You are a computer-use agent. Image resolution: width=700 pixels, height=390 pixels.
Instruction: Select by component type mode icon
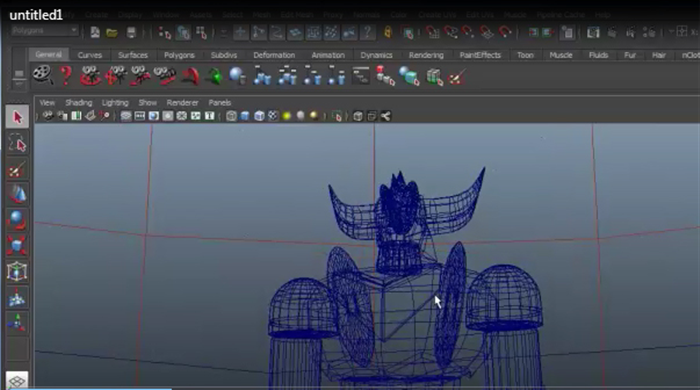click(202, 33)
